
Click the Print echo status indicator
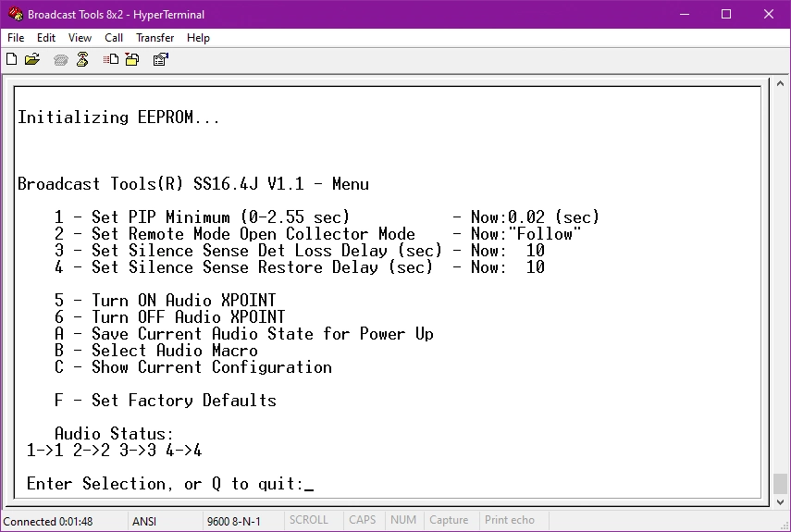510,520
